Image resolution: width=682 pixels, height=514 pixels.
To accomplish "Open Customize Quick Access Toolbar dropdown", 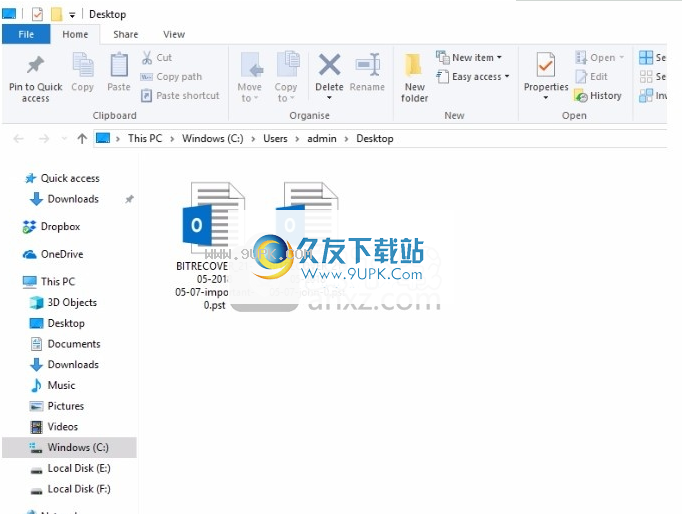I will point(72,15).
